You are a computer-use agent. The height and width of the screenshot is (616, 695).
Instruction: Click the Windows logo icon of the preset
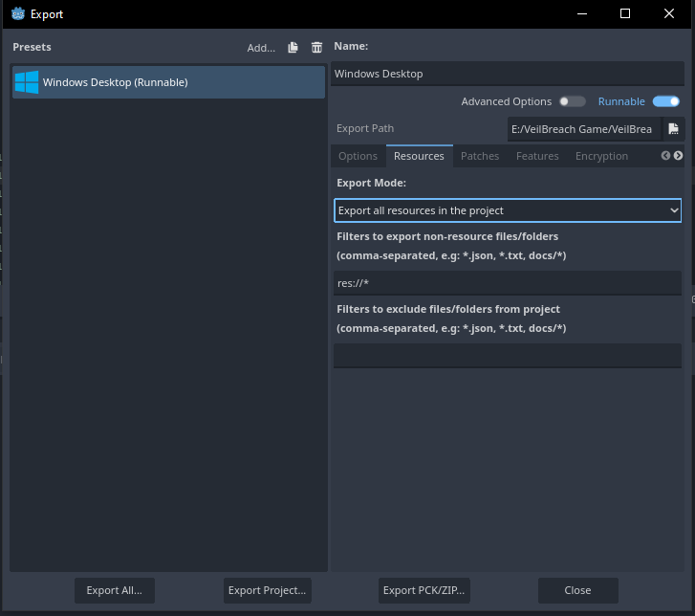click(27, 82)
